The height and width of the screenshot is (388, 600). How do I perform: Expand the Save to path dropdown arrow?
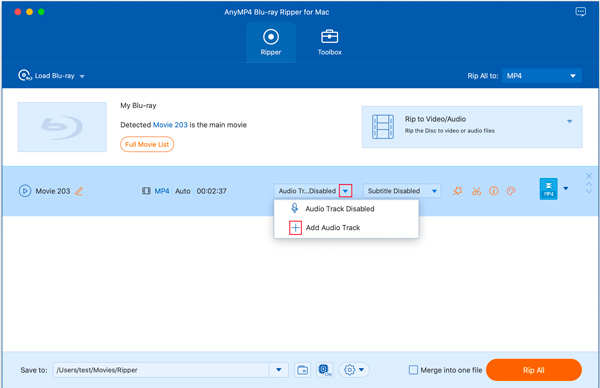click(279, 370)
